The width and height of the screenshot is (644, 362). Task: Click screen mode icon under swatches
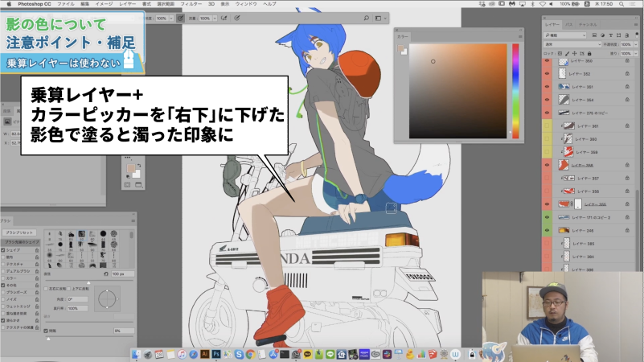[138, 185]
